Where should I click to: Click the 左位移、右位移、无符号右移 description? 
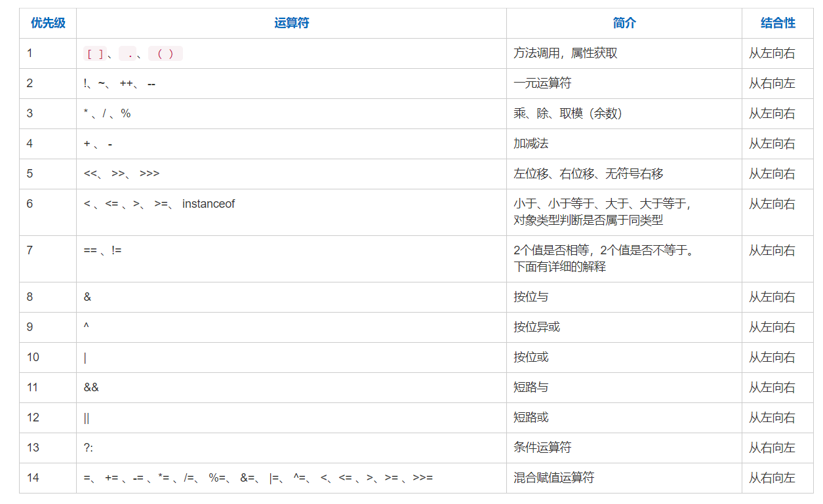point(588,174)
